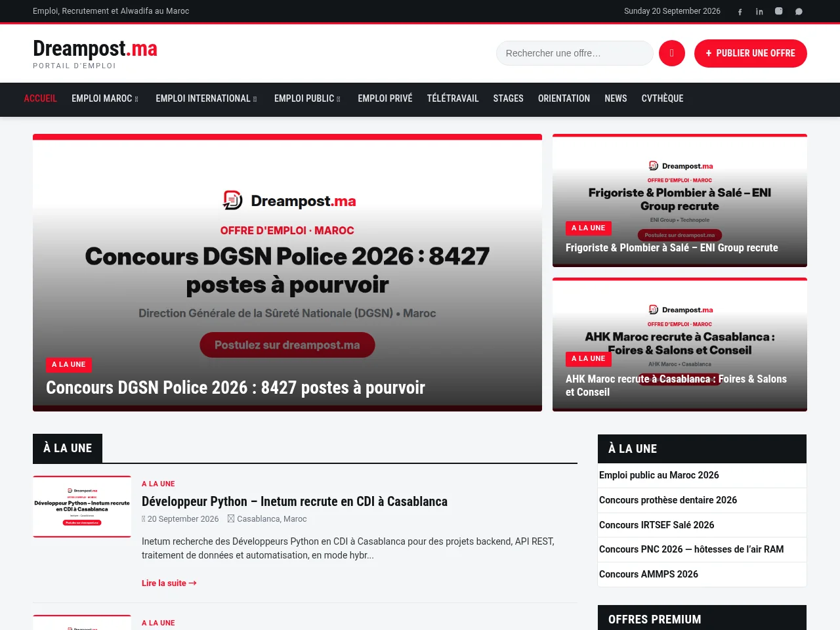840x630 pixels.
Task: Click the 'Casablanca, Maroc' location text
Action: tap(272, 519)
